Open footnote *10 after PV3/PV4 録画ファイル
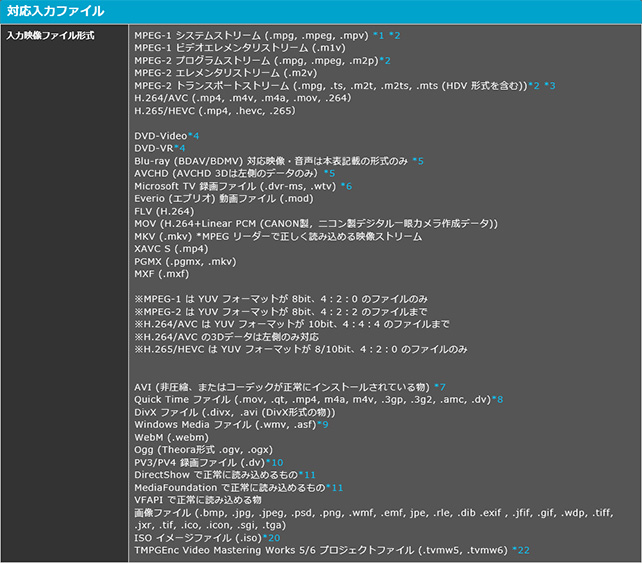 coord(275,462)
